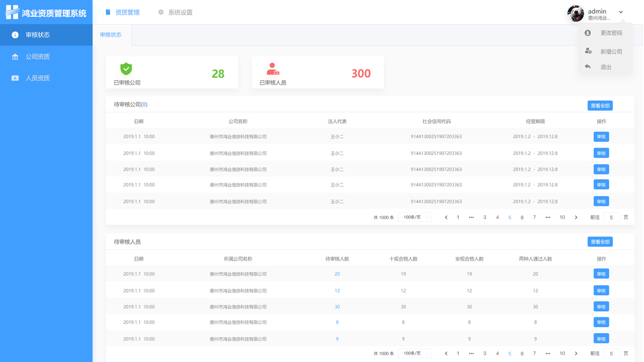Click page 10 in company table pagination
Screen dimensions: 644x362
(x=563, y=218)
